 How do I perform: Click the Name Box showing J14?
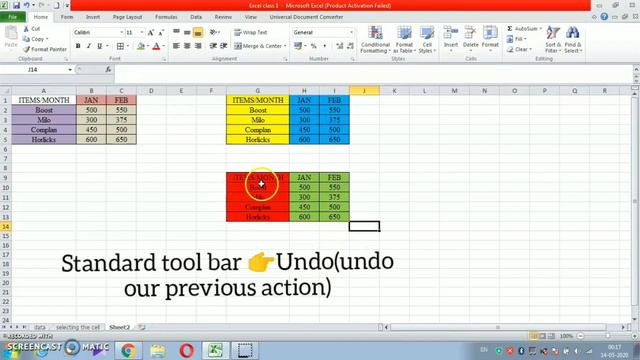[x=33, y=70]
